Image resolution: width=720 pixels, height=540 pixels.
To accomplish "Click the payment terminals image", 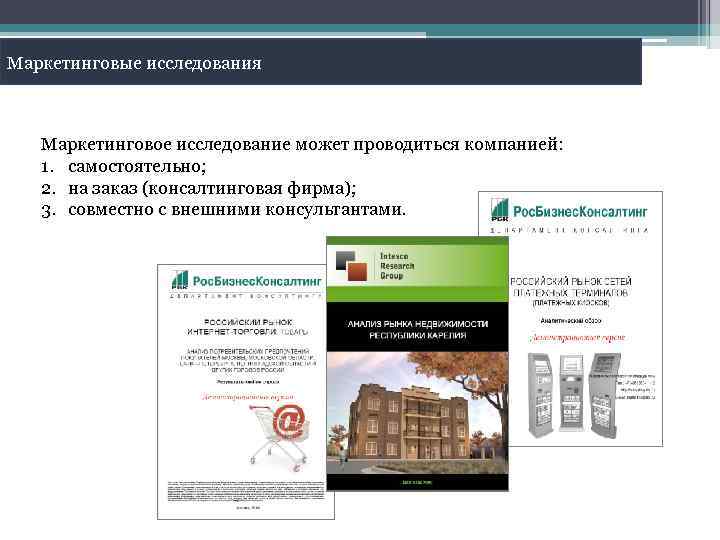I will point(574,395).
